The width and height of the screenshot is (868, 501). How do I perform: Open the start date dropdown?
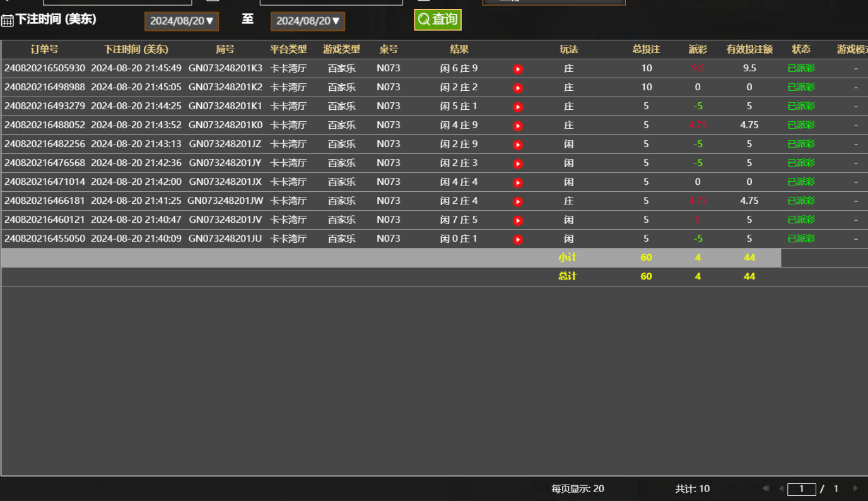[x=182, y=21]
